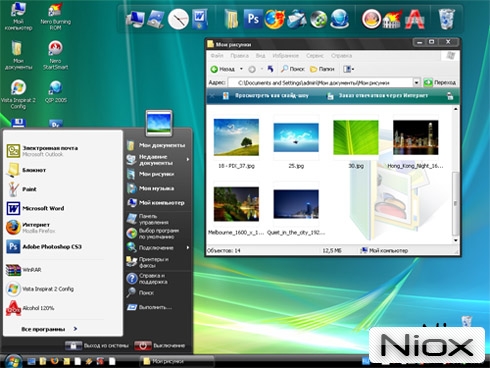
Task: Open the QIP 2005 desktop icon
Action: [55, 91]
